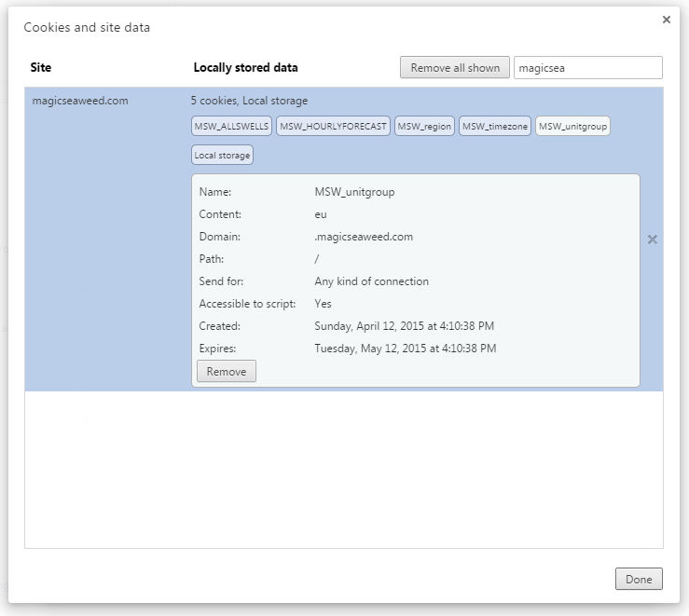Open the MSW_region cookie details

coord(424,127)
